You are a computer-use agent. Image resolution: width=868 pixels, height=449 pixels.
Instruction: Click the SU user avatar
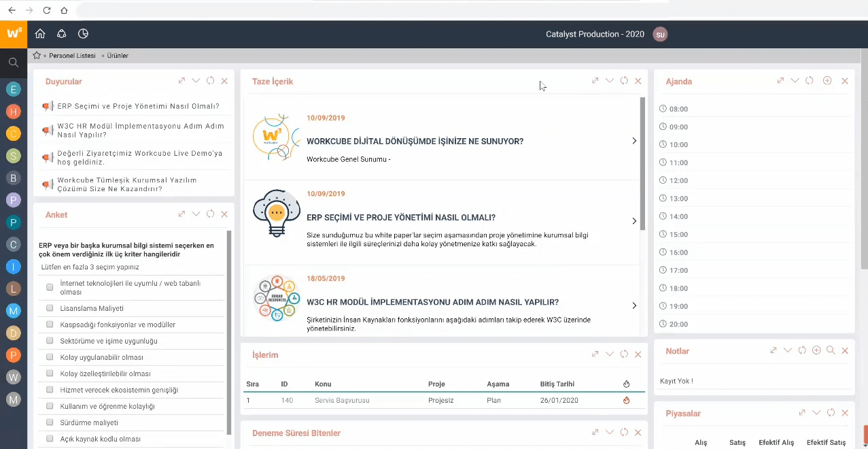click(660, 34)
